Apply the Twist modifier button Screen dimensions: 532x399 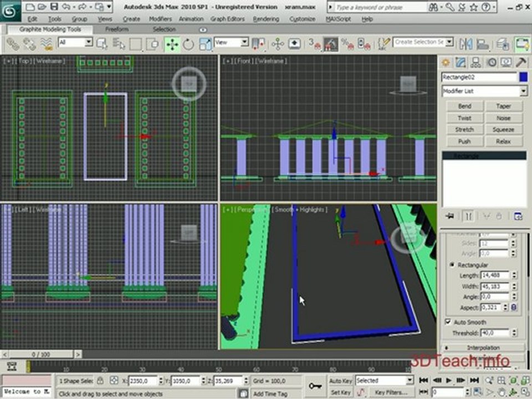[464, 118]
